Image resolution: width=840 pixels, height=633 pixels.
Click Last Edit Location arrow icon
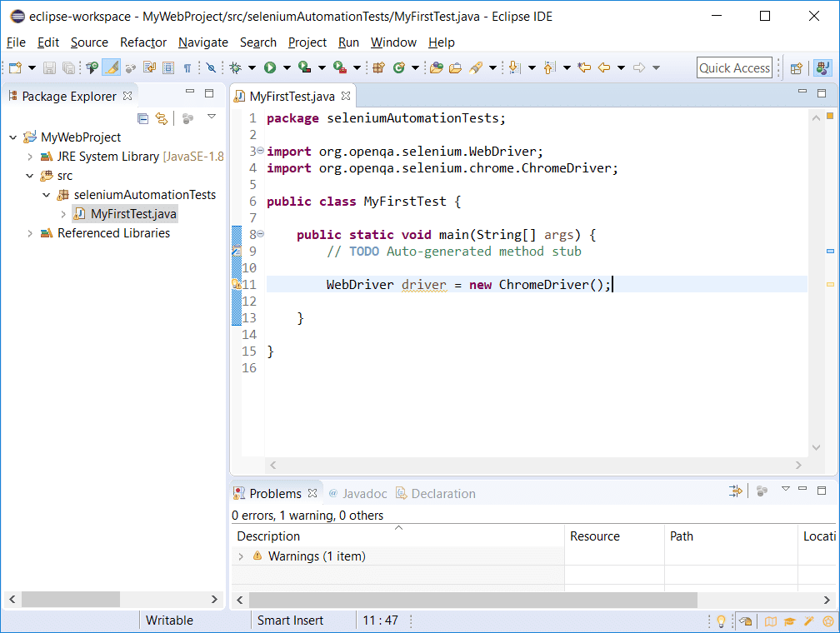click(585, 67)
